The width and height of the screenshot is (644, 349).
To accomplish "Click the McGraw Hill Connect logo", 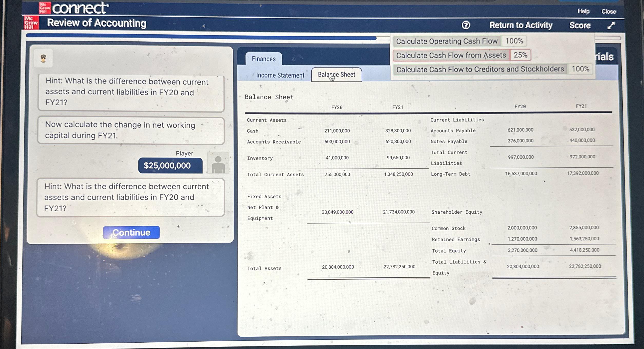I will 74,8.
